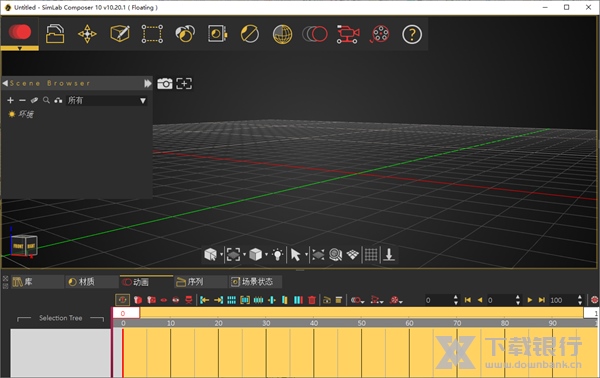Open the circles animation dropdown in timeline toolbar
The image size is (600, 378).
(x=357, y=300)
